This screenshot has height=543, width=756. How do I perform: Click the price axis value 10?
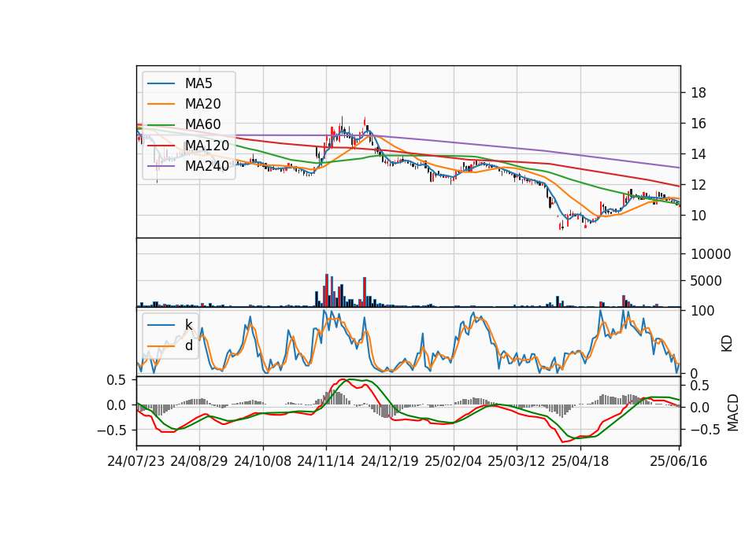click(x=699, y=216)
